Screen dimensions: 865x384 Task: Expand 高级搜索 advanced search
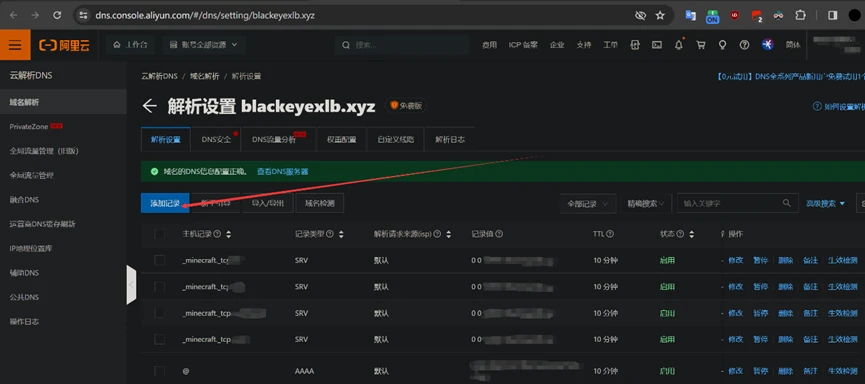click(x=825, y=203)
